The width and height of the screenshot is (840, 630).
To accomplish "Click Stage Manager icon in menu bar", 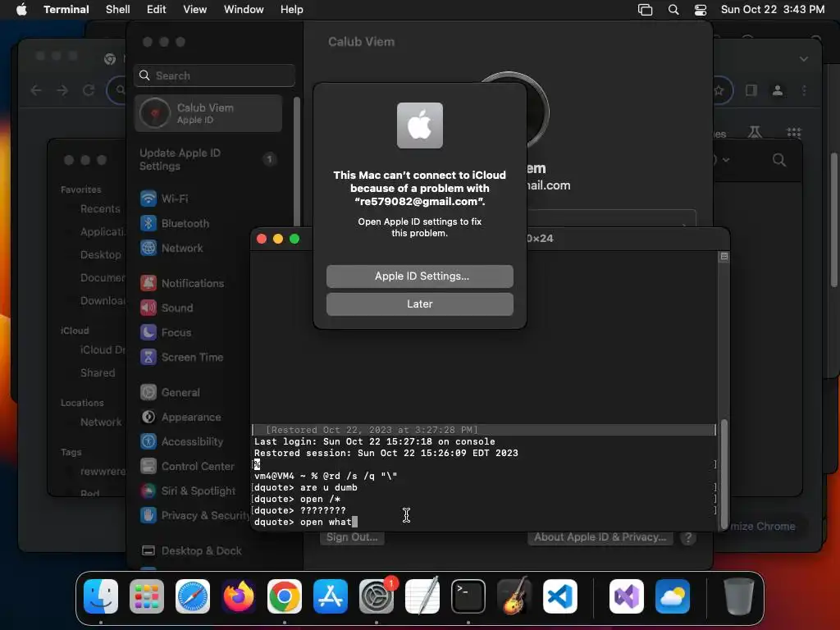I will pyautogui.click(x=645, y=10).
